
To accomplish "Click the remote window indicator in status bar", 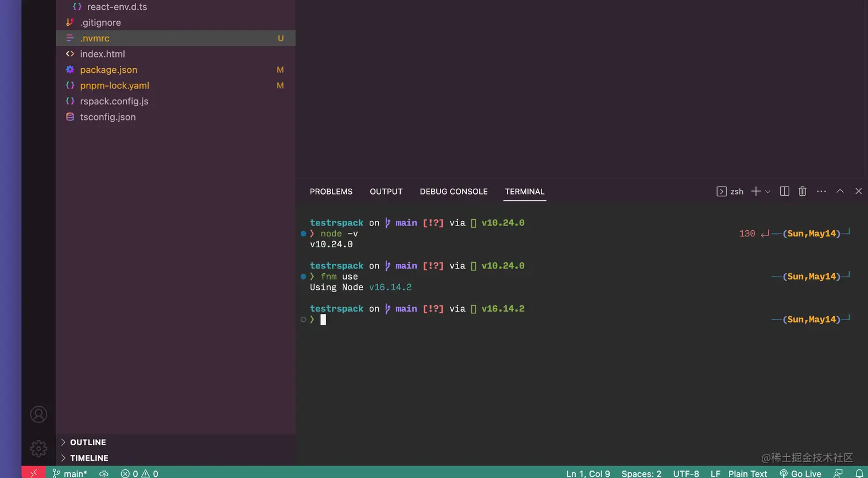I will coord(33,473).
